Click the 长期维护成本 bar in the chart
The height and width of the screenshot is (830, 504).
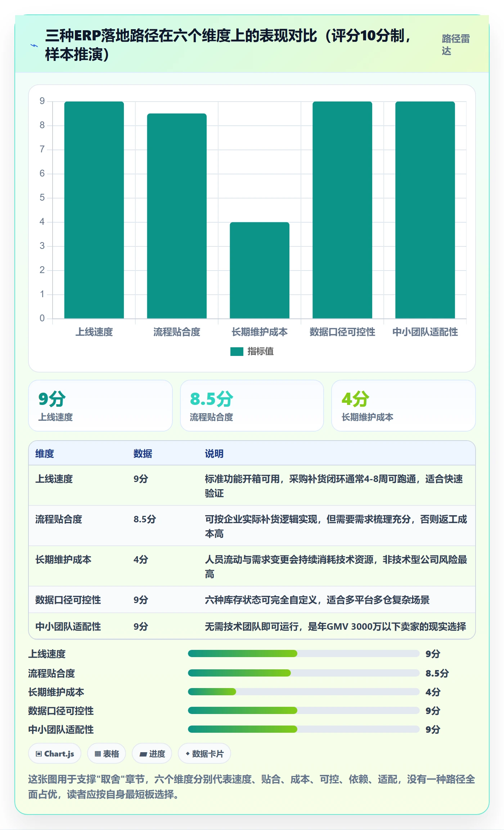pyautogui.click(x=260, y=270)
